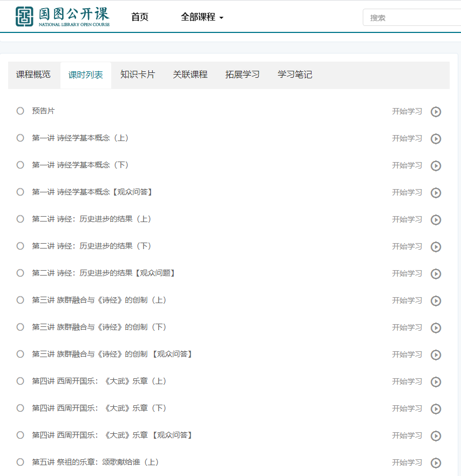461x476 pixels.
Task: Open lesson 第三讲 族群融合与《诗经》的创制（下）
Action: pyautogui.click(x=99, y=327)
